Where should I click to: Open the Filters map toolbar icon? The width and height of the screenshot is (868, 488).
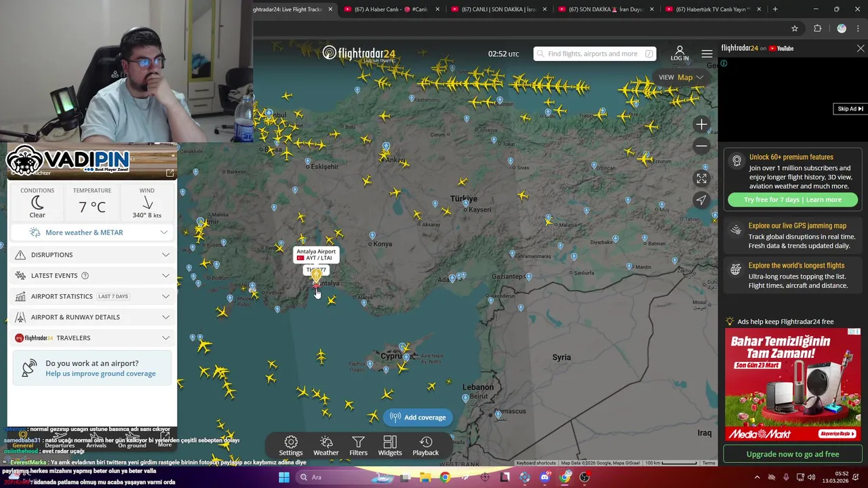[358, 446]
